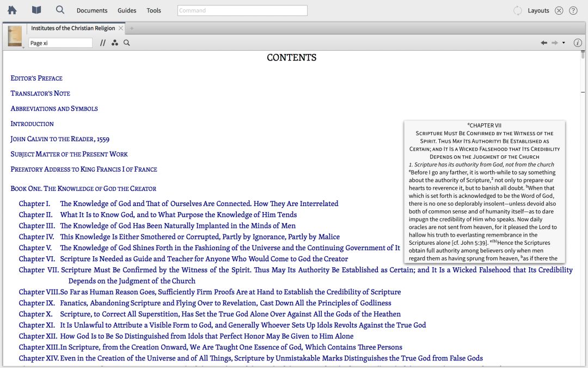The height and width of the screenshot is (368, 588).
Task: Open Prefatory Address to King Francis I
Action: click(84, 170)
